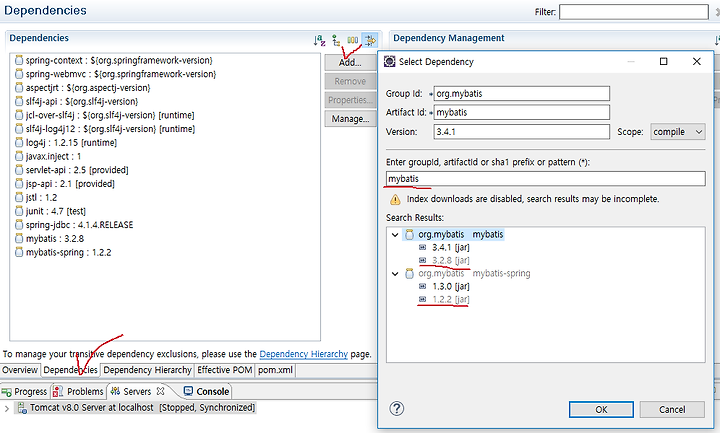The width and height of the screenshot is (720, 433).
Task: Click jar icon beside log4j dependency
Action: [x=19, y=142]
